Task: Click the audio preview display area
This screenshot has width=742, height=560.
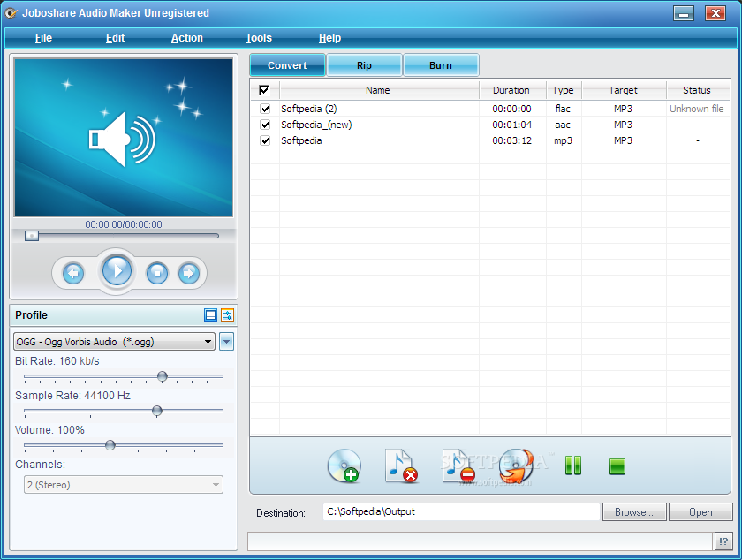Action: 124,138
